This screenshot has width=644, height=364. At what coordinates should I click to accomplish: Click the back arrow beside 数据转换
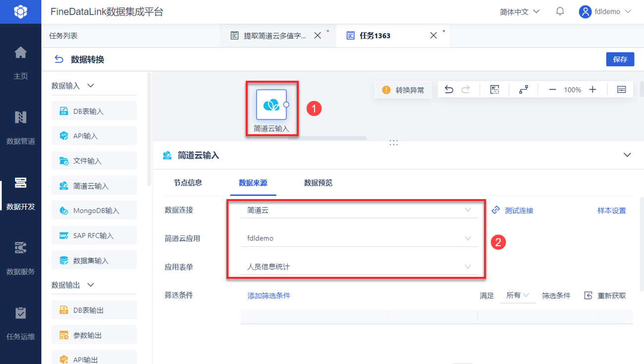[59, 59]
